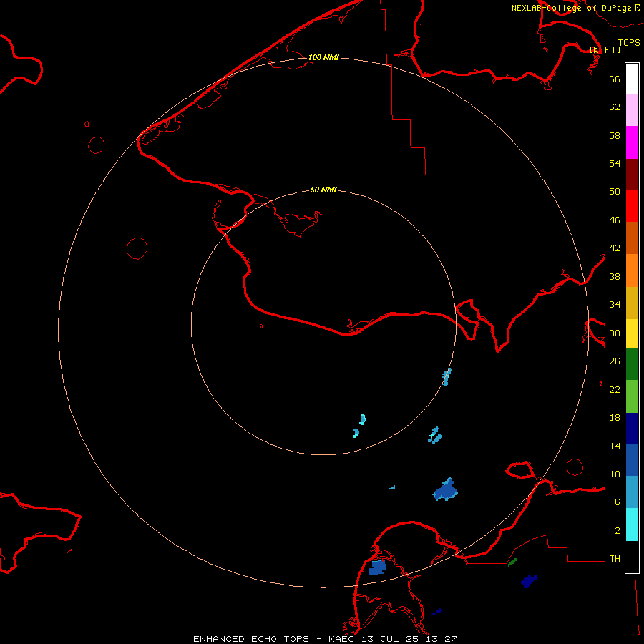The width and height of the screenshot is (644, 644).
Task: Click the medium blue 10-14 kft swatch
Action: click(x=632, y=460)
